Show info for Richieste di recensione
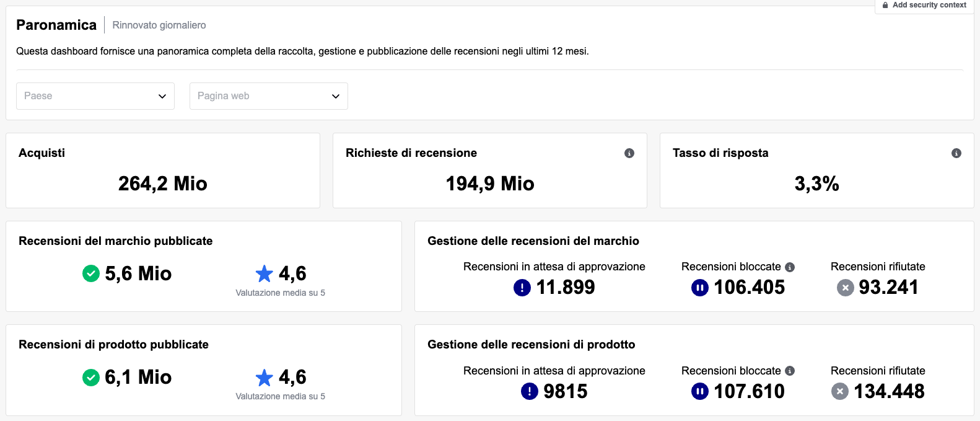The image size is (980, 421). (x=629, y=153)
